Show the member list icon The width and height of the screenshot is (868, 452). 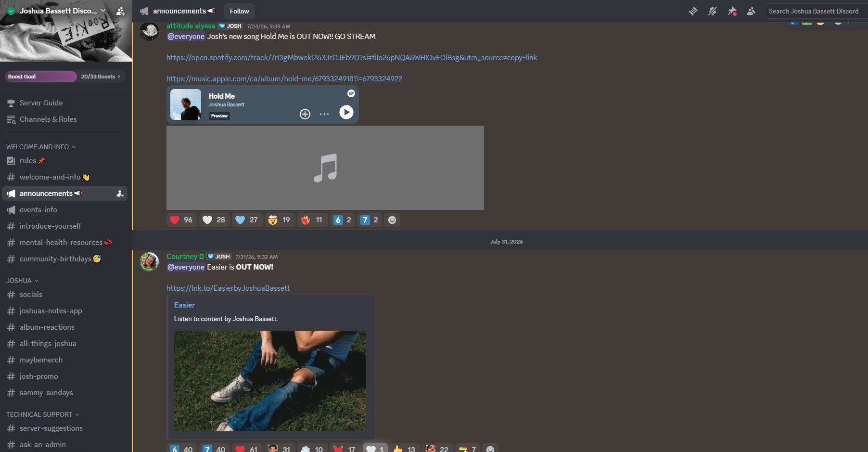(x=751, y=11)
